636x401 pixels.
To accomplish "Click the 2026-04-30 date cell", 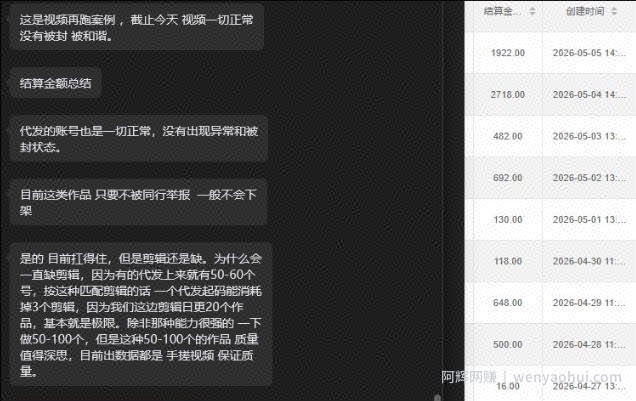I will [x=589, y=262].
